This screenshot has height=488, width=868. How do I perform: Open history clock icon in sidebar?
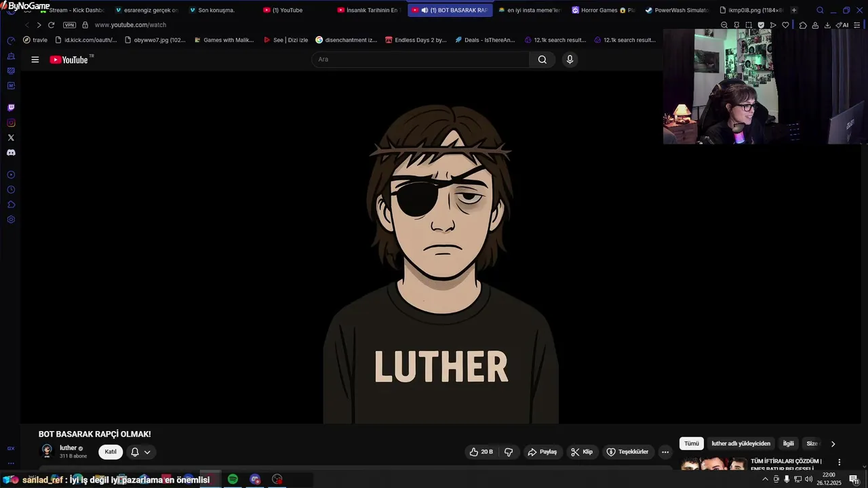pos(11,190)
